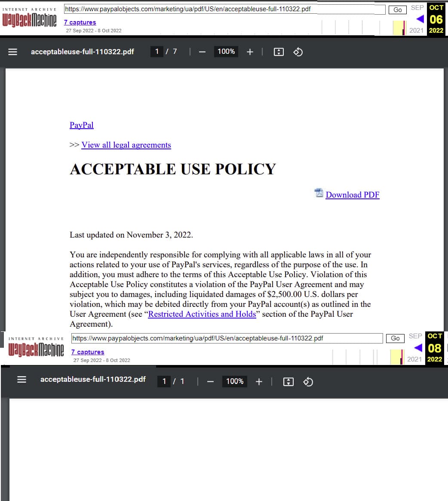The width and height of the screenshot is (448, 501).
Task: Select 2021 year in upper timeline
Action: click(x=417, y=31)
